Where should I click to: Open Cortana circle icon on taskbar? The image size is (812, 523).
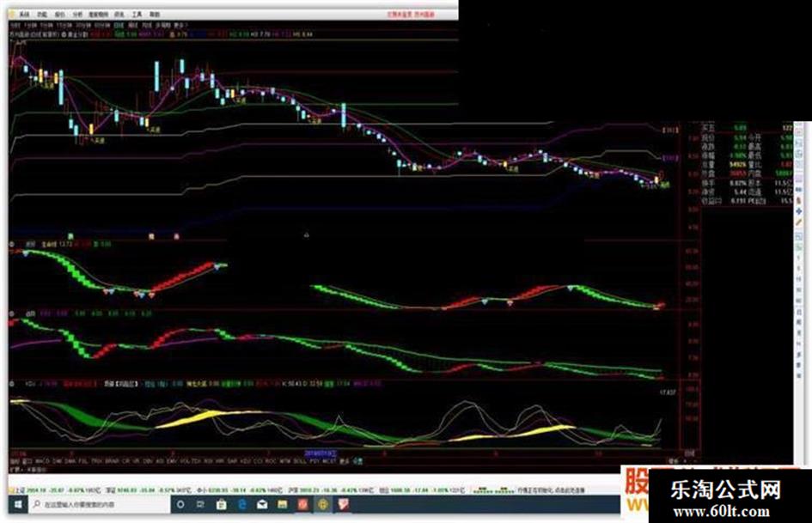pyautogui.click(x=180, y=504)
